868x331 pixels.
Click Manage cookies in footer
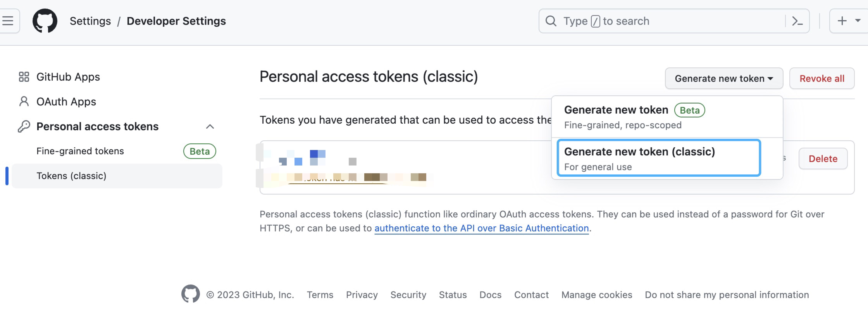pos(597,295)
